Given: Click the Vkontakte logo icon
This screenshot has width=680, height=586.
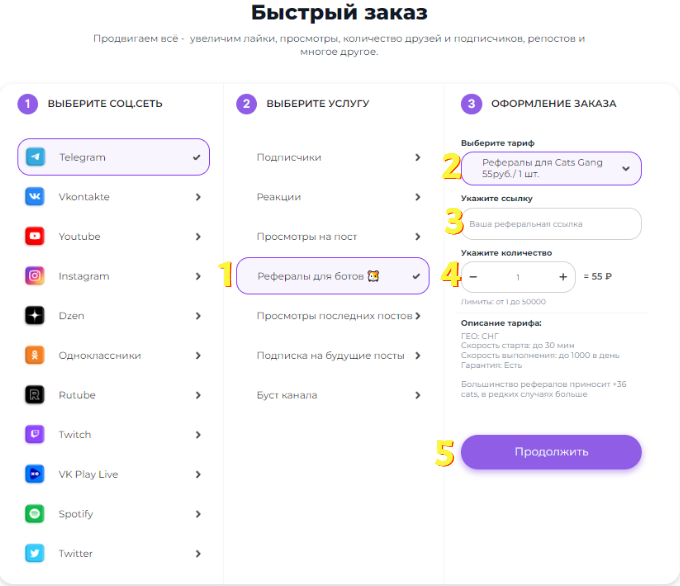Looking at the screenshot, I should click(35, 196).
